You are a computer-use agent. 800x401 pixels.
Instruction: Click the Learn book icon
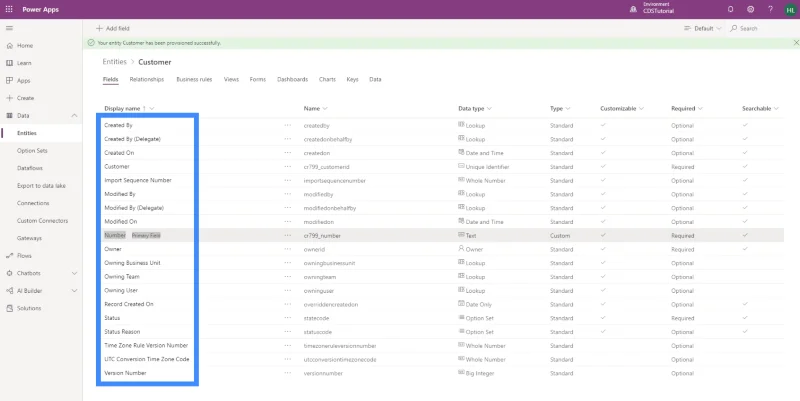(x=9, y=63)
